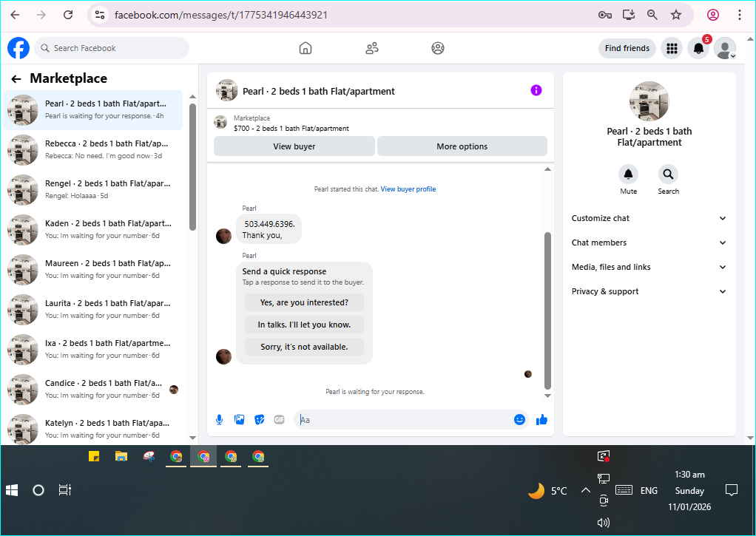
Task: Expand Media, files and links section
Action: [x=649, y=267]
